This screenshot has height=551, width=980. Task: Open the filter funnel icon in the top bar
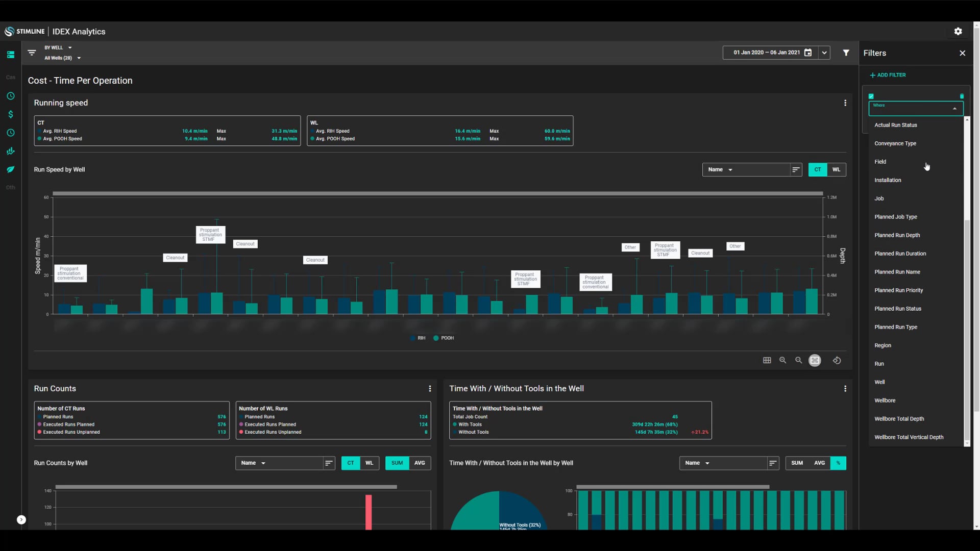pyautogui.click(x=846, y=53)
